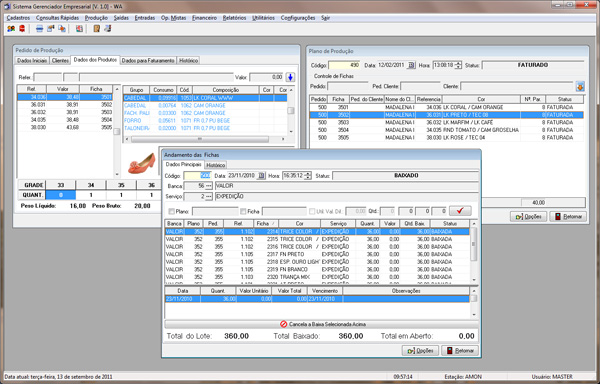Click the Ficha column header with sort arrow
This screenshot has width=600, height=384.
tap(266, 223)
